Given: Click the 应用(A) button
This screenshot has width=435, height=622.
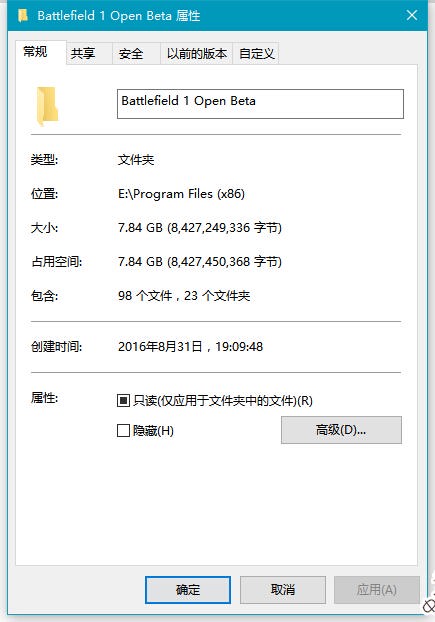Looking at the screenshot, I should 376,589.
